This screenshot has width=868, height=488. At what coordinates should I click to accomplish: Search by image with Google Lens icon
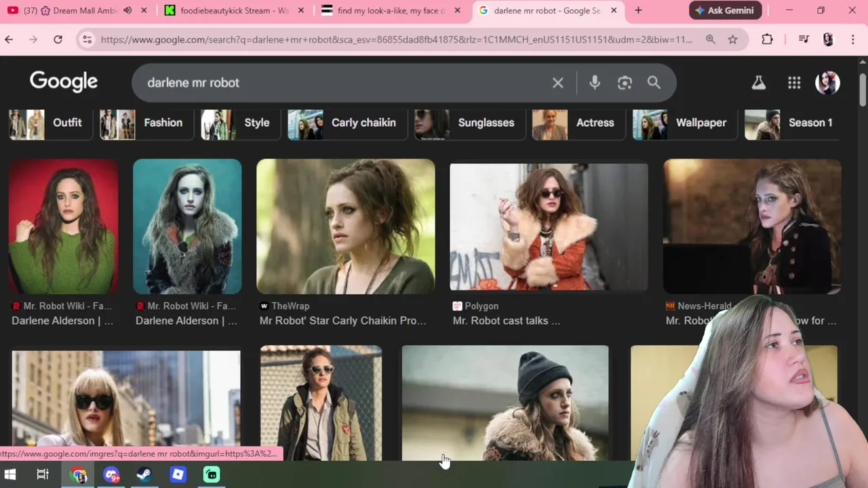pyautogui.click(x=625, y=83)
